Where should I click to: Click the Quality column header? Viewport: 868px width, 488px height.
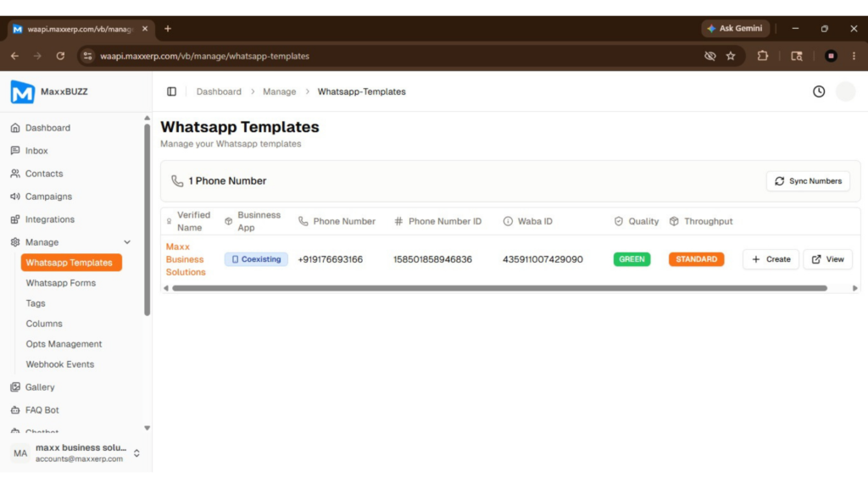tap(637, 221)
